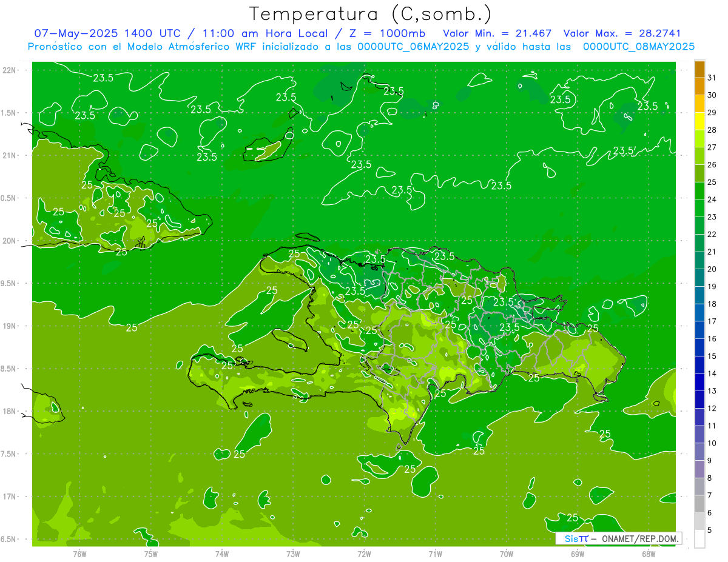The image size is (728, 562).
Task: Click the "1.5N" latitude axis label
Action: point(10,113)
